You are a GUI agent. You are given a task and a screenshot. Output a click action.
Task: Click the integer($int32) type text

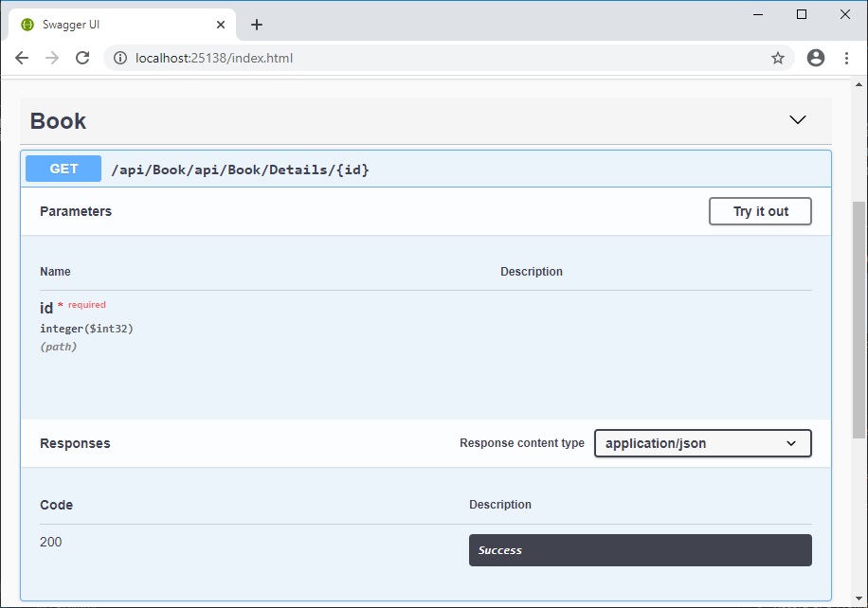[x=86, y=329]
